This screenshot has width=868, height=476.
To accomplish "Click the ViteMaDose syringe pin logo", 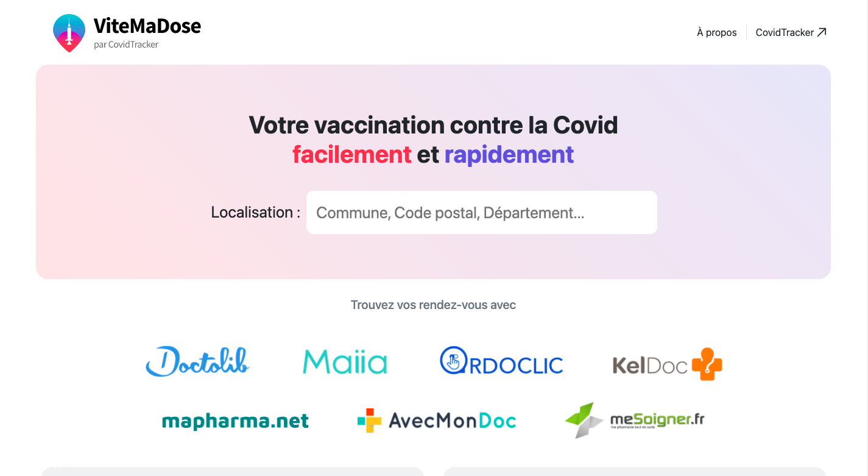I will [69, 33].
